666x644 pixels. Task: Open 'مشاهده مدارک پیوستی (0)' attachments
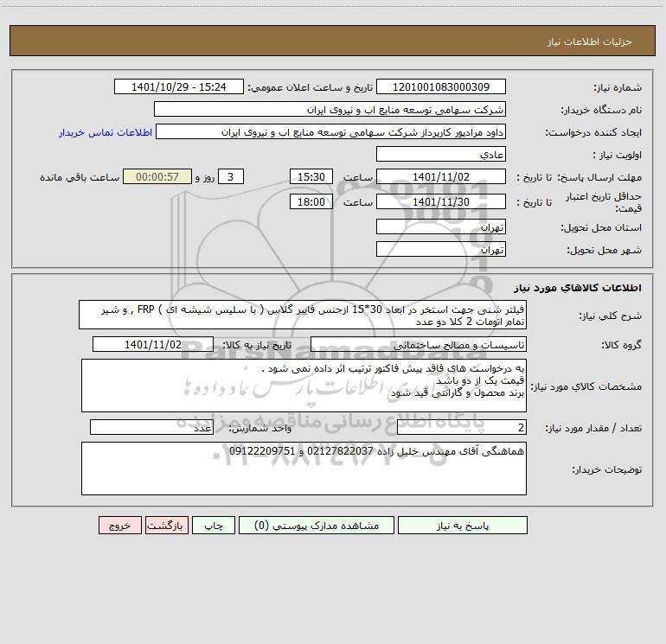pyautogui.click(x=317, y=525)
